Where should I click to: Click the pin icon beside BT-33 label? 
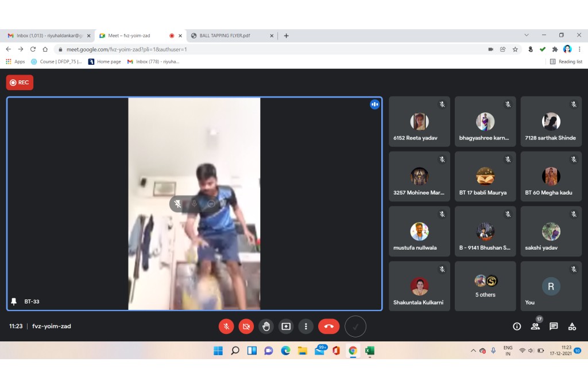pyautogui.click(x=14, y=301)
